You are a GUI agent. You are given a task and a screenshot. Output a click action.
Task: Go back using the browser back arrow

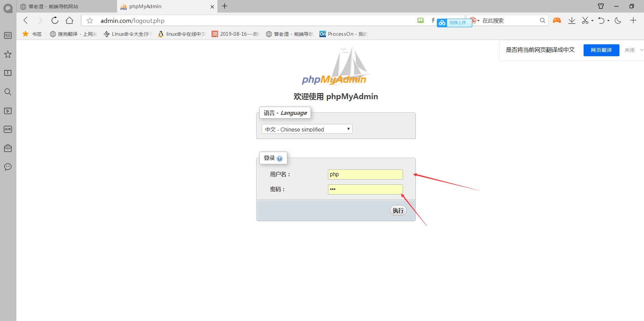pyautogui.click(x=26, y=20)
